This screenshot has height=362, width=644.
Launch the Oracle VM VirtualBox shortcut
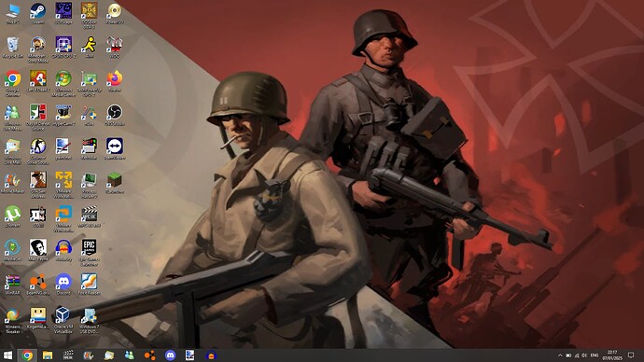pos(63,320)
